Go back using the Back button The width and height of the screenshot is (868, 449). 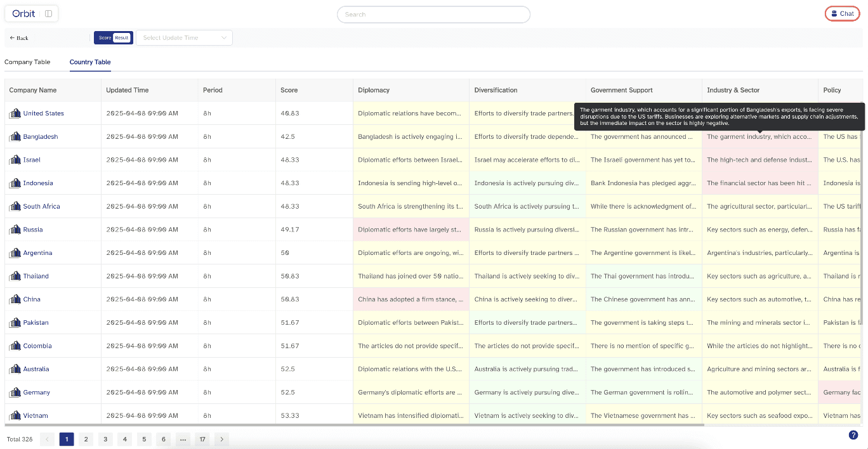click(19, 38)
